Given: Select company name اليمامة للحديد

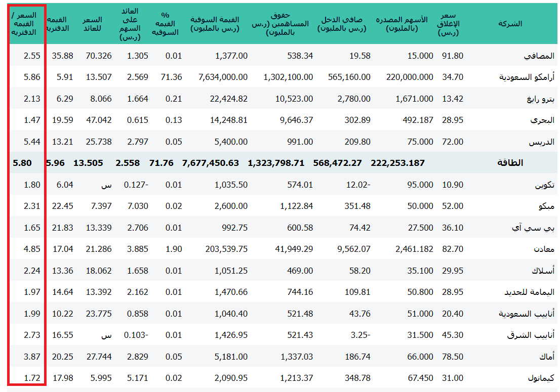Looking at the screenshot, I should click(529, 292).
